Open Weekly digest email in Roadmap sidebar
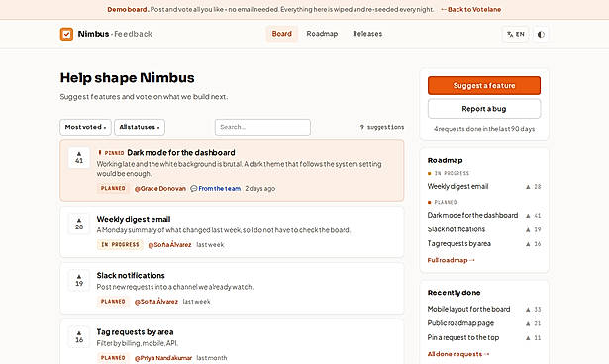Image resolution: width=609 pixels, height=364 pixels. (457, 187)
